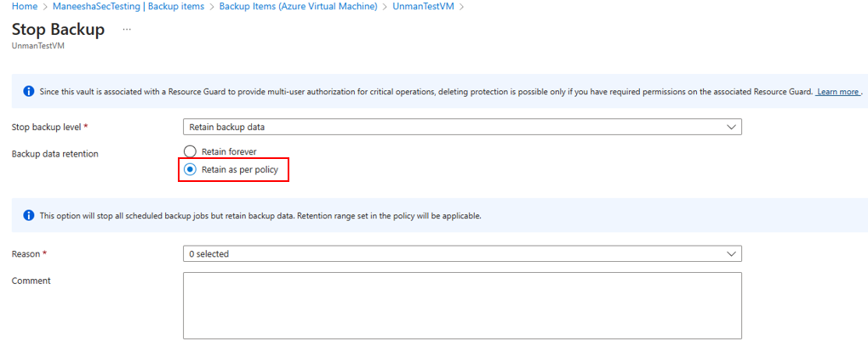The width and height of the screenshot is (868, 352).
Task: Select the Retain as per policy option
Action: pyautogui.click(x=191, y=169)
